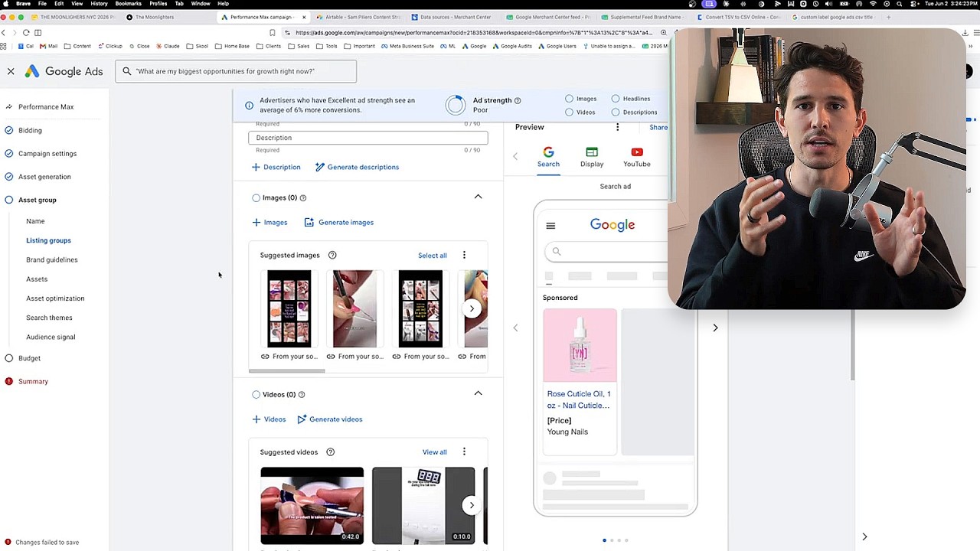
Task: Open the Images section help icon
Action: (x=303, y=198)
